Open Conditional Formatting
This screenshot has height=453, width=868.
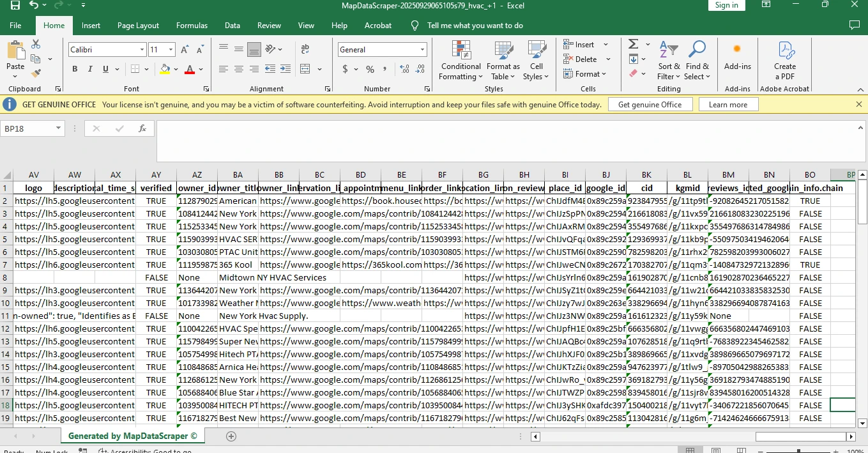(x=461, y=61)
